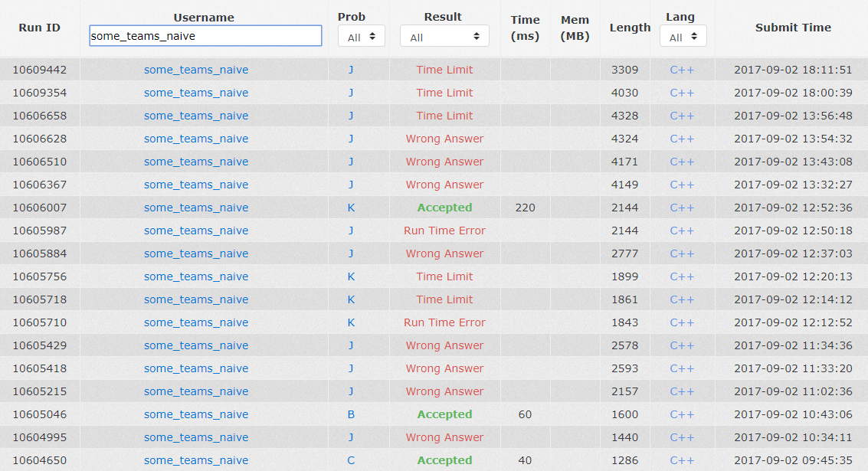Open the Prob filter dropdown
Image resolution: width=868 pixels, height=471 pixels.
(361, 36)
